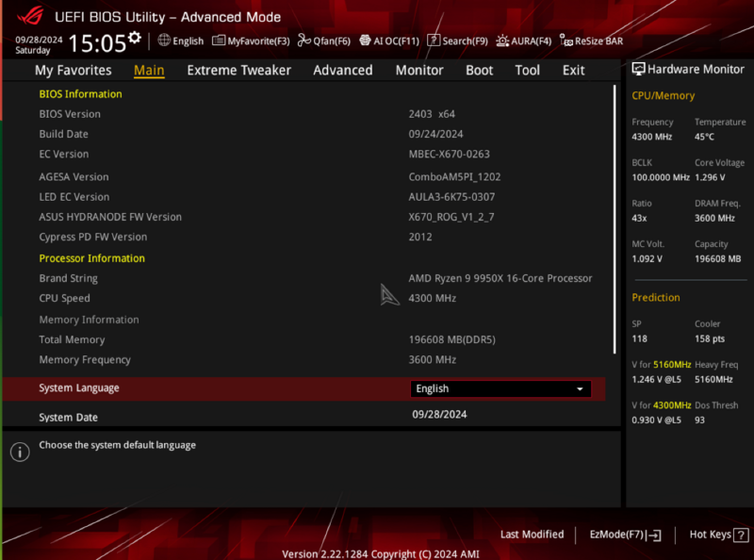The height and width of the screenshot is (560, 754).
Task: Click the Hardware Monitor display icon
Action: click(638, 69)
